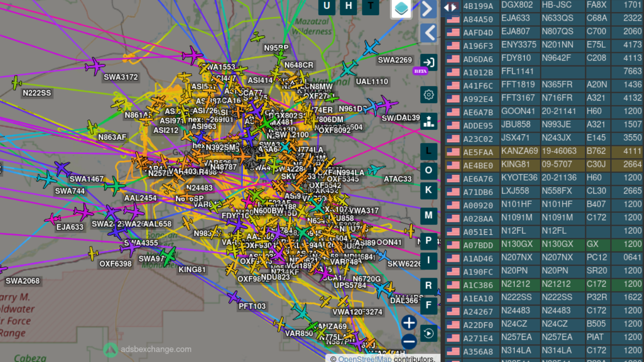Select the ENY3375 table row
The width and height of the screenshot is (644, 362).
coord(544,45)
